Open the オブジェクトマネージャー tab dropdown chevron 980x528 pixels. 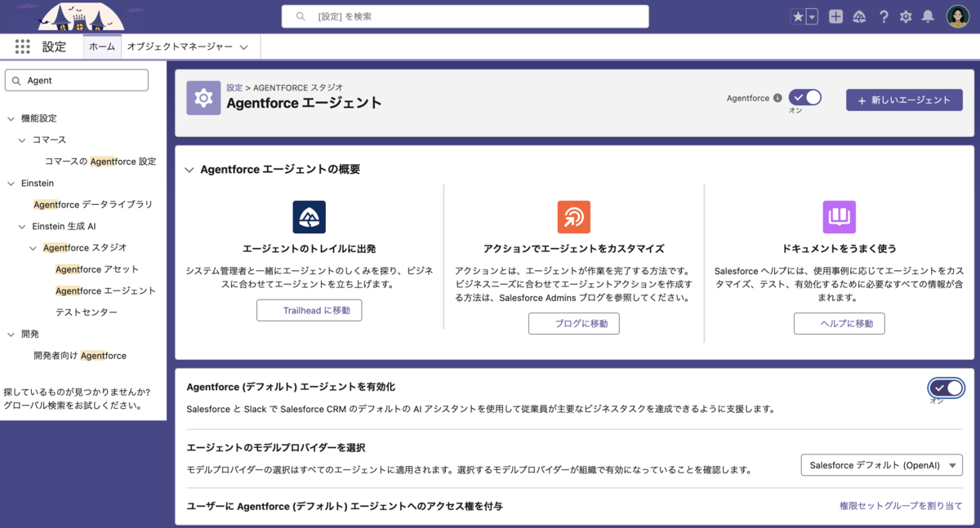tap(243, 47)
